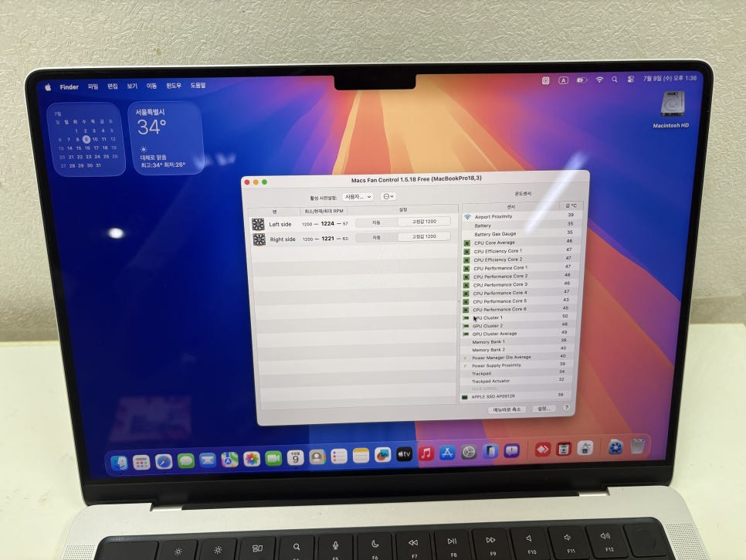Click the 센서 column header

click(x=510, y=207)
